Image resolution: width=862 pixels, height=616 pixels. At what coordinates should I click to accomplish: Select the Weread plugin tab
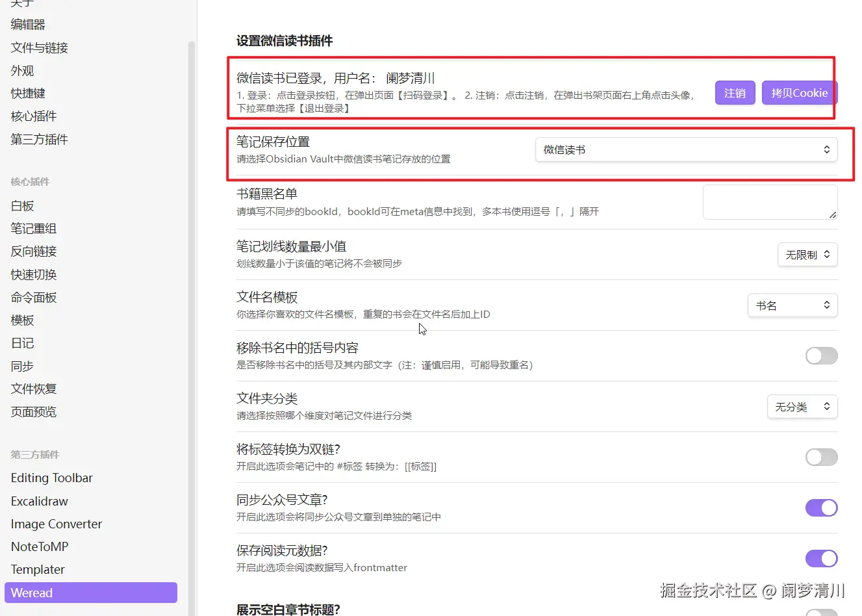click(91, 593)
